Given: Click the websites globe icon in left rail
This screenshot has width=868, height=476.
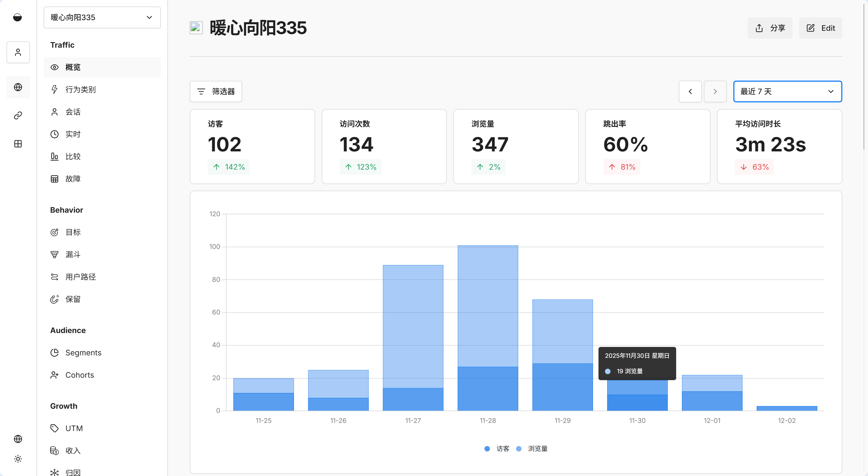Looking at the screenshot, I should coord(18,87).
